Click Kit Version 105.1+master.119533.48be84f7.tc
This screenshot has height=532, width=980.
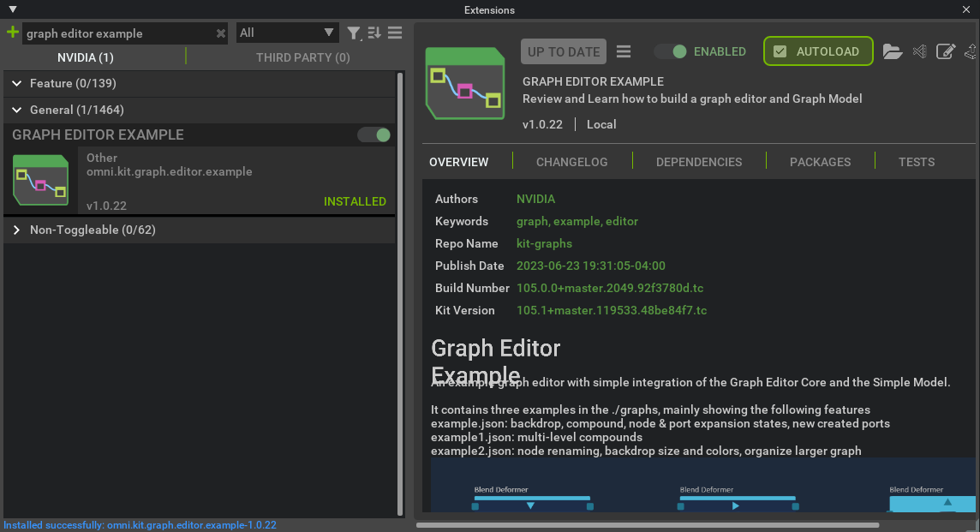click(x=612, y=310)
